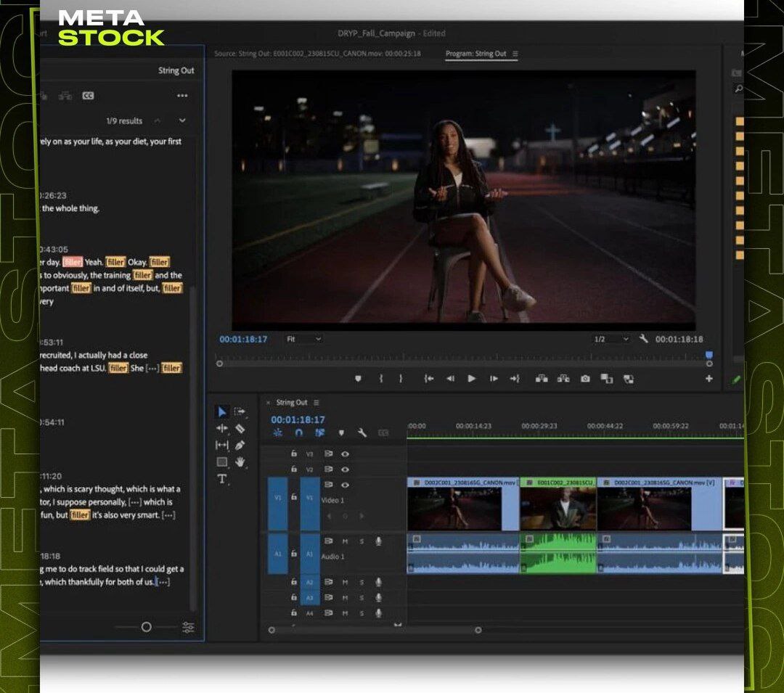Open timeline display settings wrench
Viewport: 784px width, 693px height.
click(362, 432)
